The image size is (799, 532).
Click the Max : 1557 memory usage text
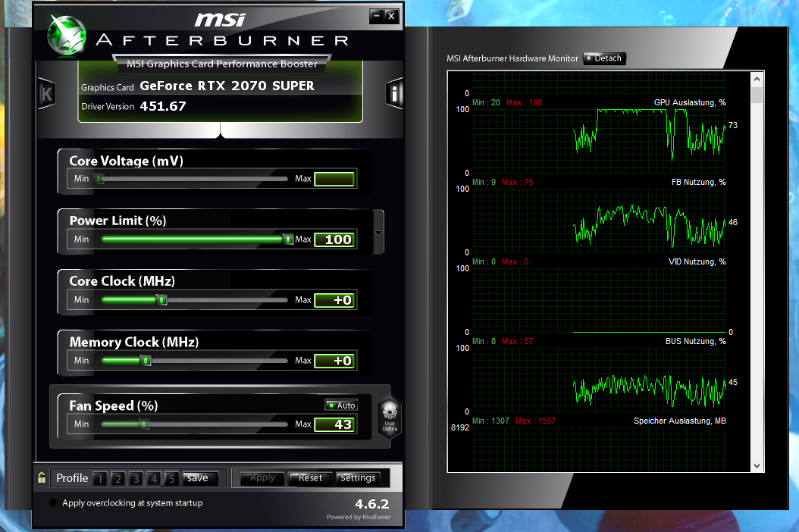coord(535,421)
